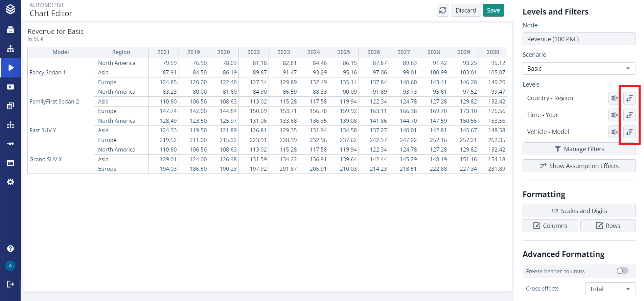Image resolution: width=644 pixels, height=301 pixels.
Task: Open the Scenario dropdown showing Basic
Action: coord(579,69)
